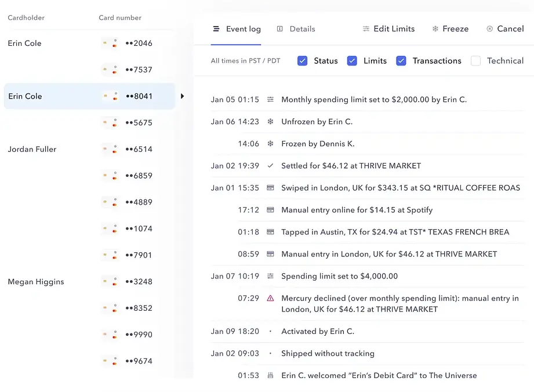Click the card icon on Spotify transaction

pyautogui.click(x=270, y=210)
